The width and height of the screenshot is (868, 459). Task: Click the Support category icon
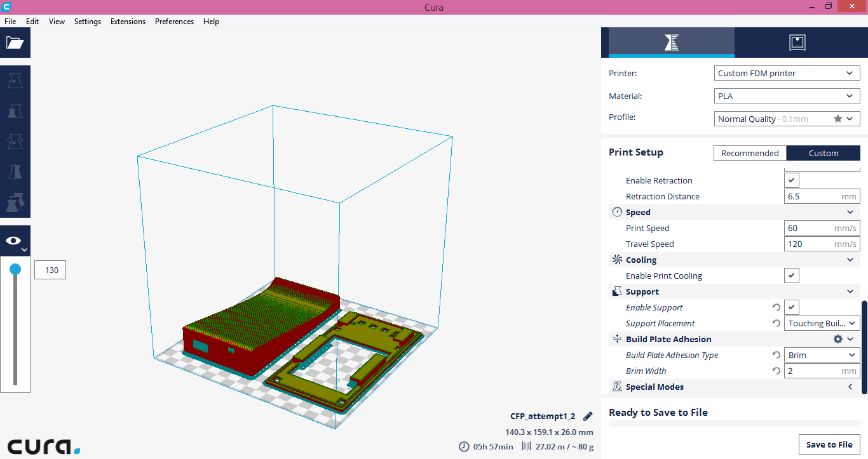click(617, 291)
